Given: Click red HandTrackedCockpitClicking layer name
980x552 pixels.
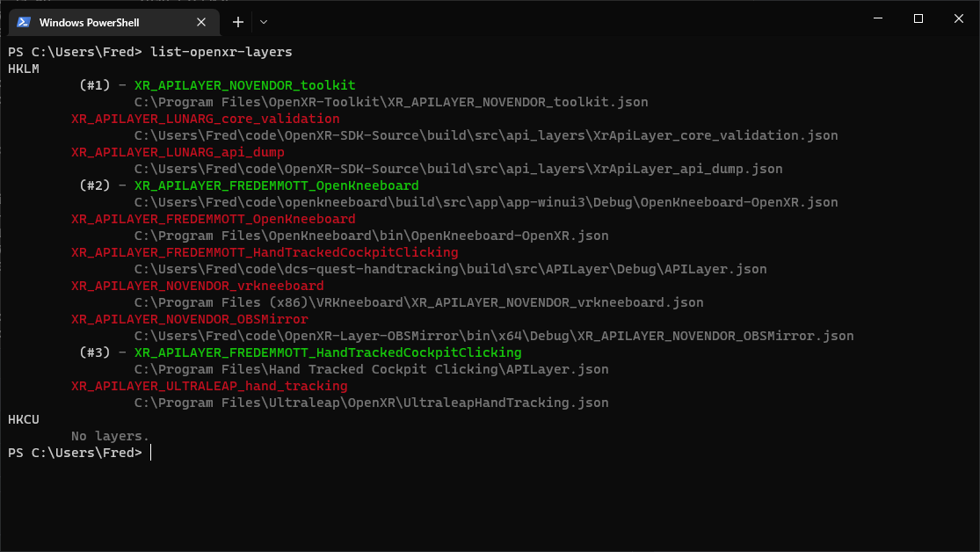Looking at the screenshot, I should click(x=265, y=252).
